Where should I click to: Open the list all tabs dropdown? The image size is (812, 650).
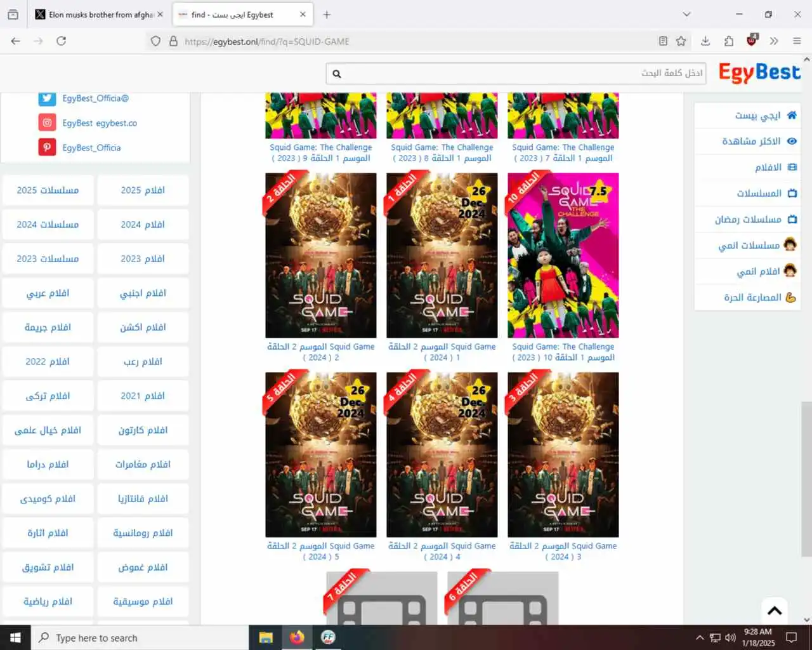pyautogui.click(x=686, y=14)
